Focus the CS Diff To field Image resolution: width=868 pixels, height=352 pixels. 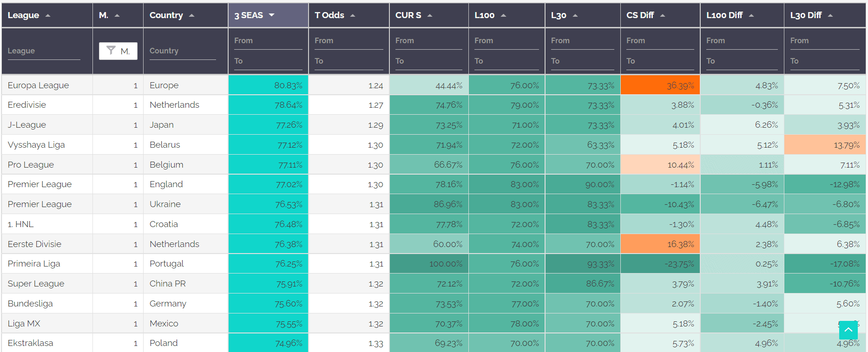click(660, 61)
